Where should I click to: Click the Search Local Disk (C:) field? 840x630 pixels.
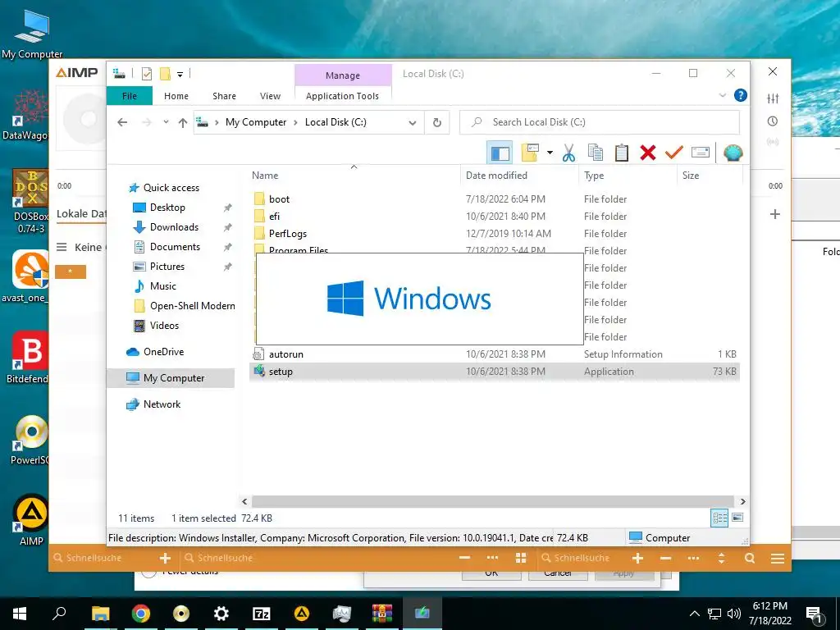pos(600,122)
